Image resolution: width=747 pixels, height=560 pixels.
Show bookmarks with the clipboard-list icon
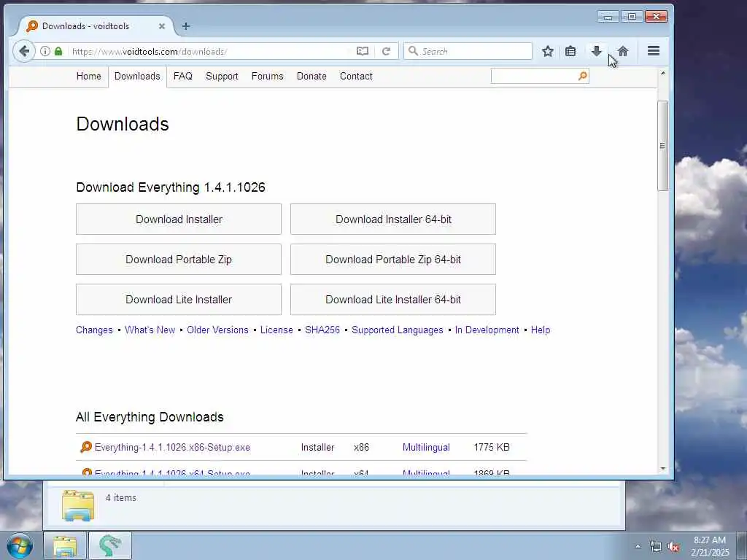pyautogui.click(x=570, y=51)
